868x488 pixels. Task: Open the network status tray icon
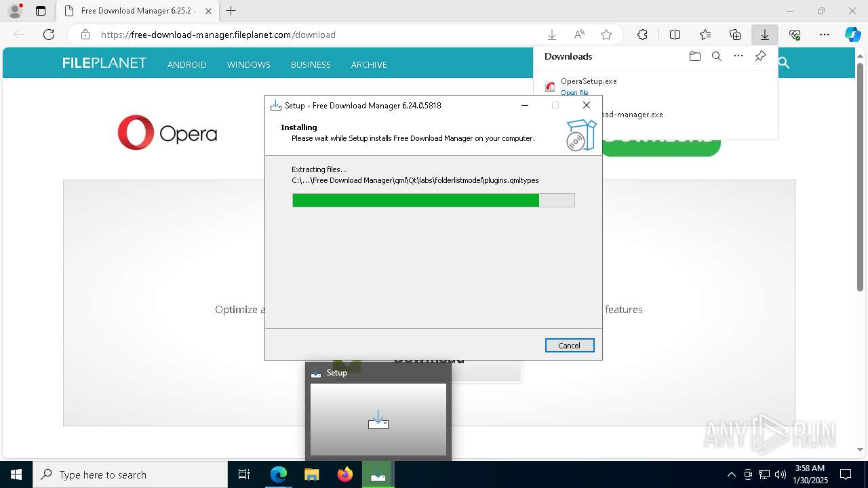[764, 474]
